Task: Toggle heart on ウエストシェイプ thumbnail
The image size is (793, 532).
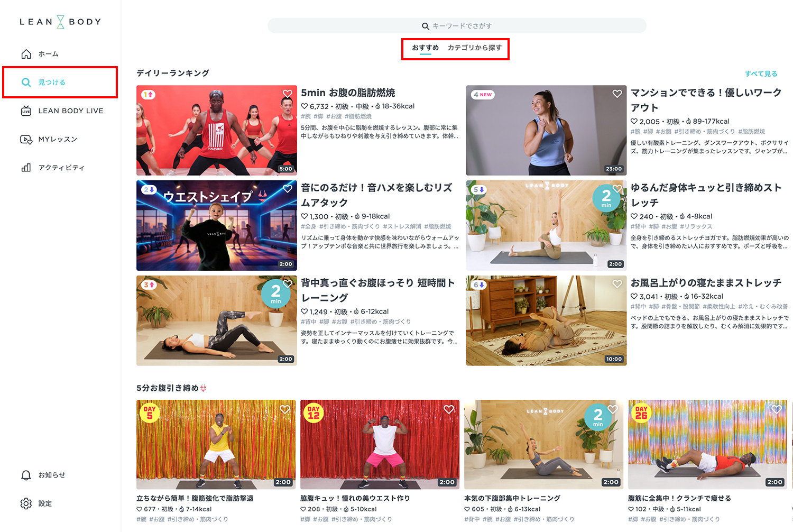Action: 288,189
